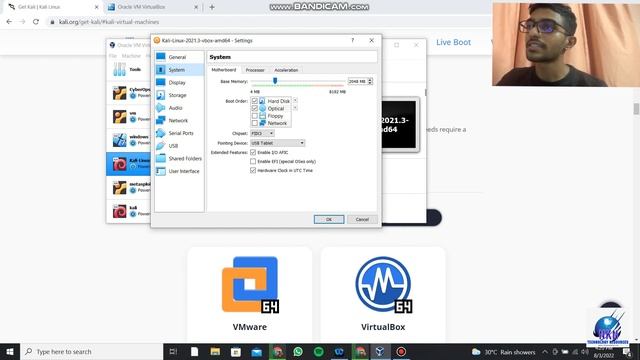Switch to the Processor tab
The image size is (640, 360).
(255, 70)
